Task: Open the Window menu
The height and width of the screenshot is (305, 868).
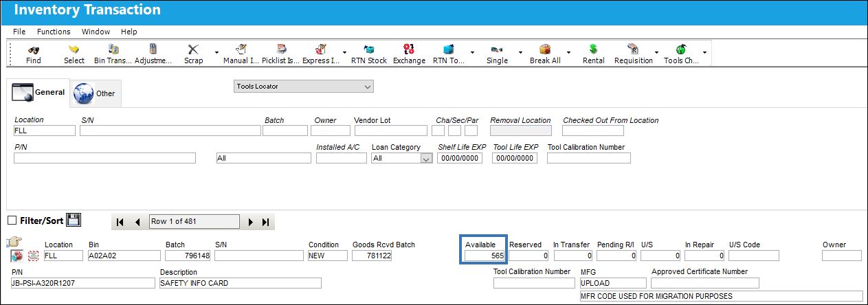Action: 96,32
